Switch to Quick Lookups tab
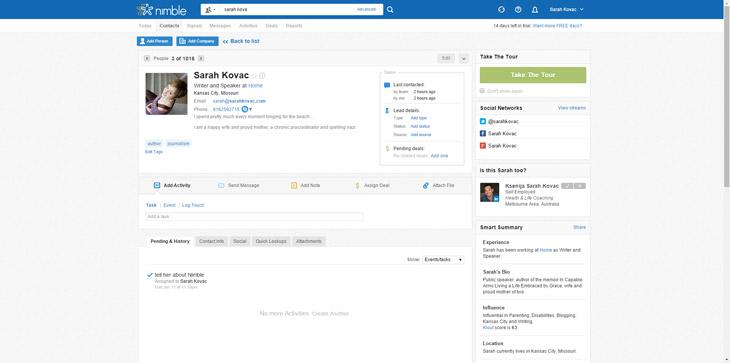This screenshot has width=730, height=363. pos(271,242)
